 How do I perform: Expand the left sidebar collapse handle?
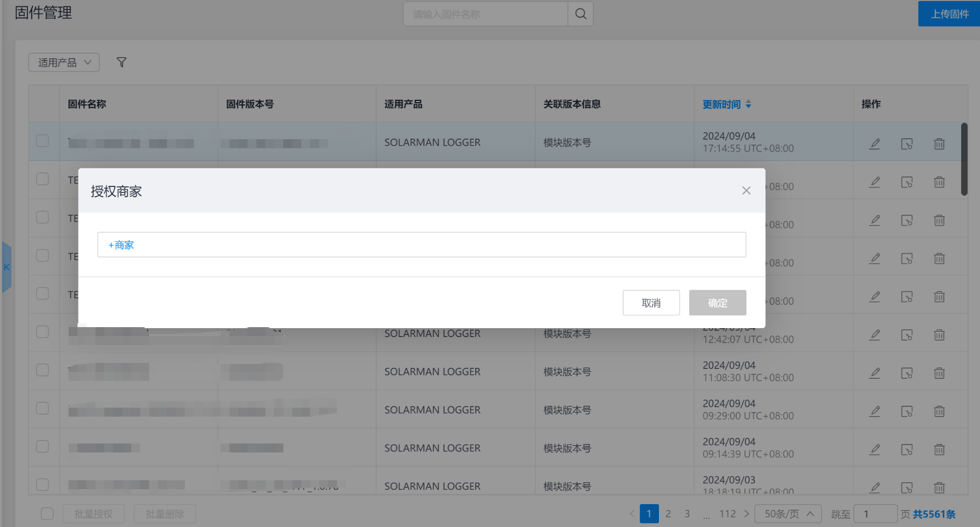point(6,267)
